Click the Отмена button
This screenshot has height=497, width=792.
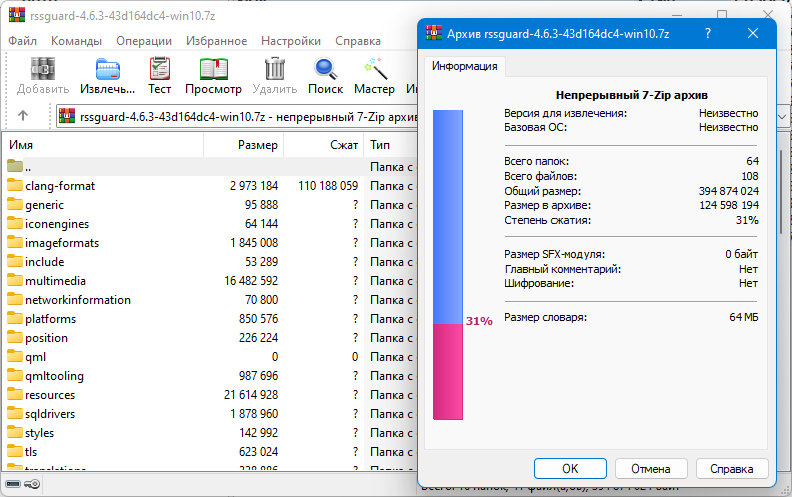point(651,469)
